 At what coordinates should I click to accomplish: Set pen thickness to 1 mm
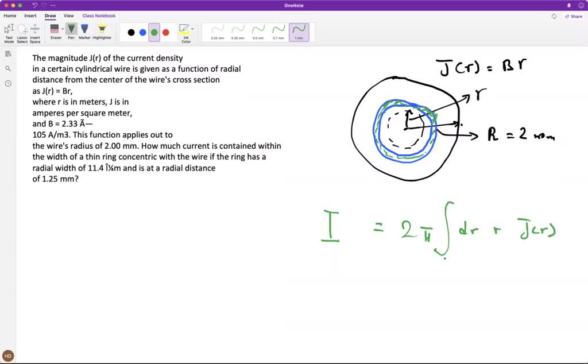coord(299,32)
